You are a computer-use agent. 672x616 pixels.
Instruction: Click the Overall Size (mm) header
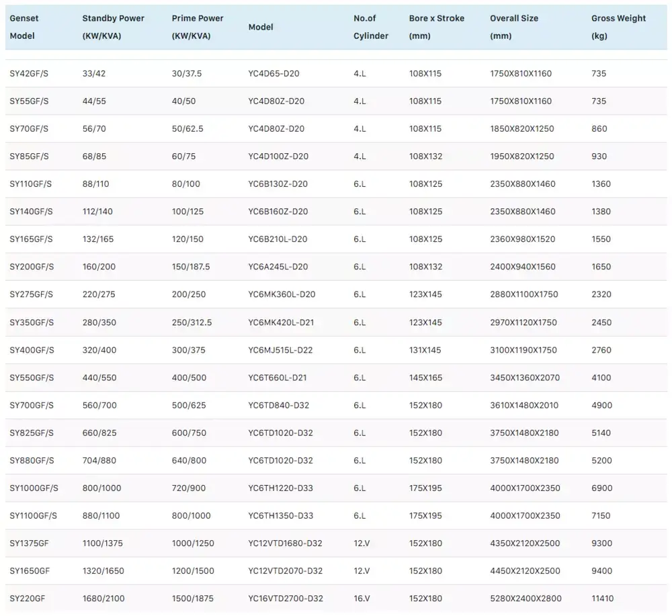pyautogui.click(x=514, y=27)
